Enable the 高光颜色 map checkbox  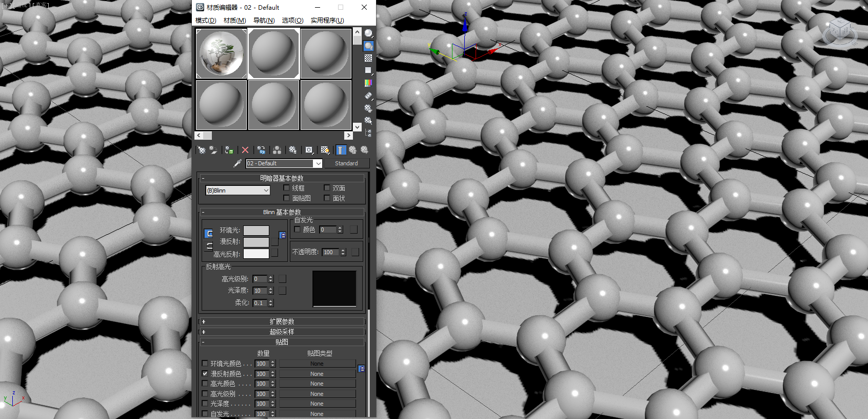(x=205, y=384)
